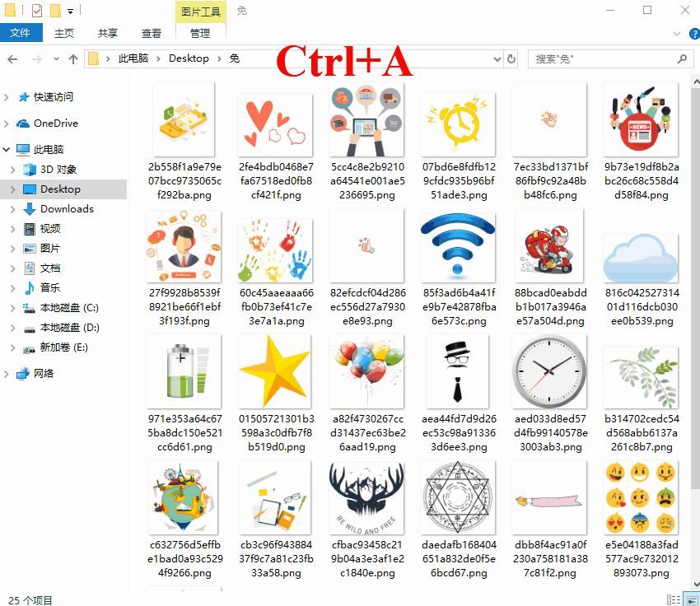The height and width of the screenshot is (606, 700).
Task: Select OneDrive in navigation pane
Action: tap(55, 124)
